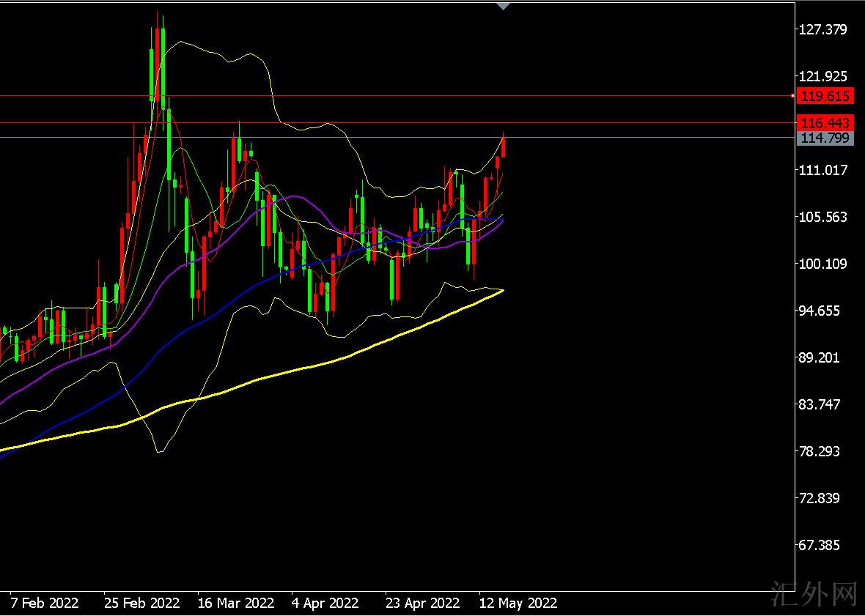Click the gray 114.799 current price label
865x616 pixels.
click(825, 138)
